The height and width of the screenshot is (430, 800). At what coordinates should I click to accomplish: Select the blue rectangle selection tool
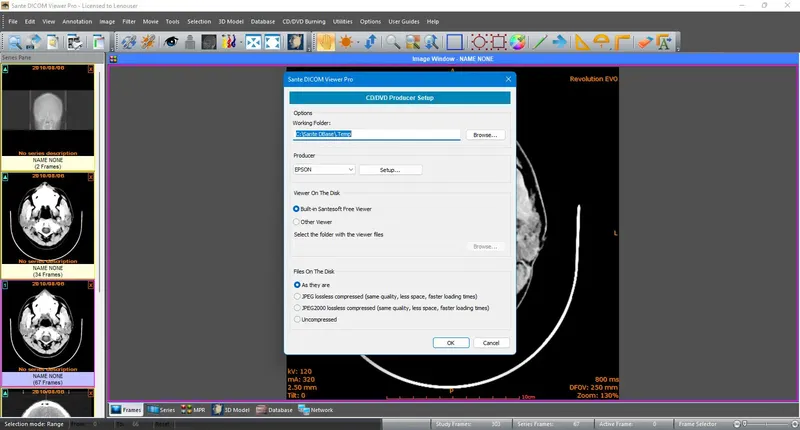(x=454, y=42)
